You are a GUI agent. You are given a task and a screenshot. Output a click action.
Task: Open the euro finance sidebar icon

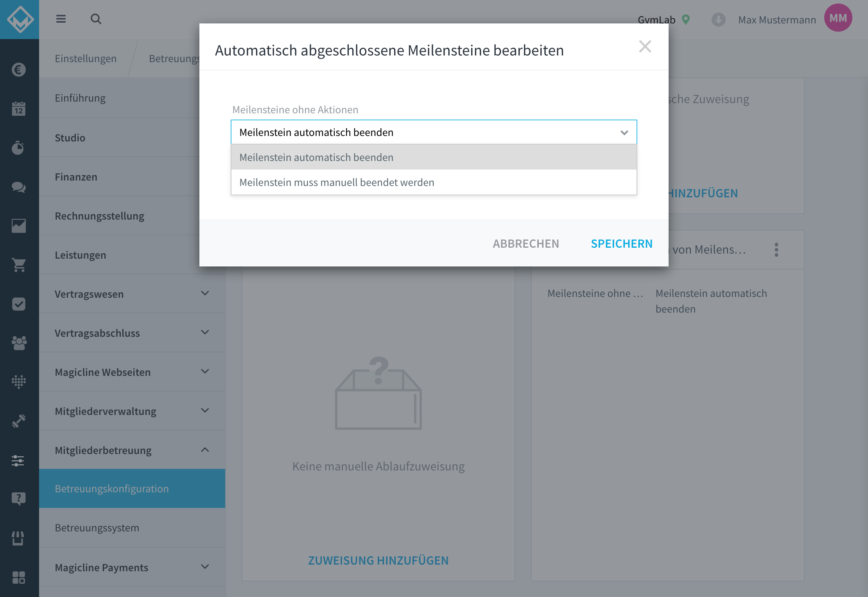click(19, 70)
